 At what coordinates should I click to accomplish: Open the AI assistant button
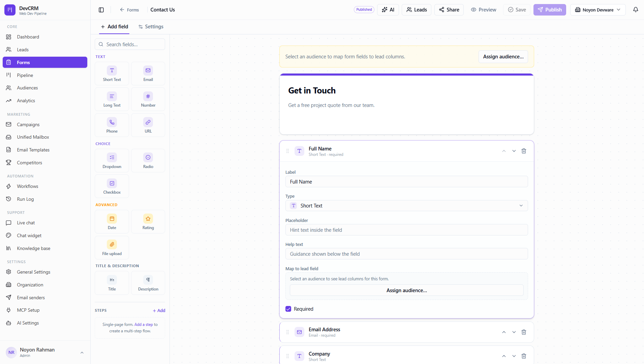click(388, 10)
